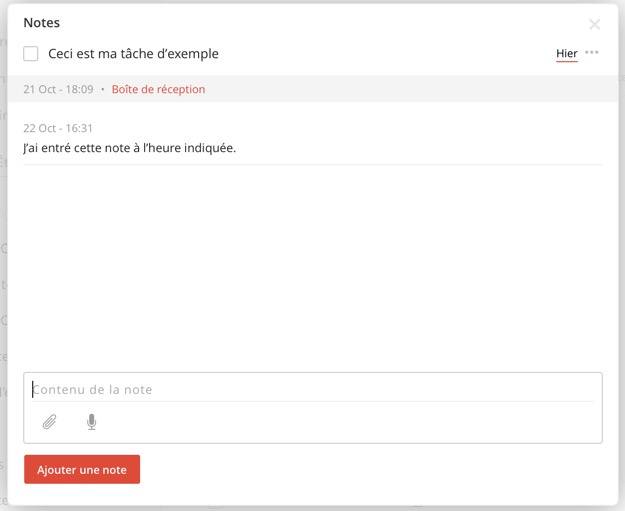Click the 'Notes' dialog heading
The image size is (625, 511).
pos(41,23)
